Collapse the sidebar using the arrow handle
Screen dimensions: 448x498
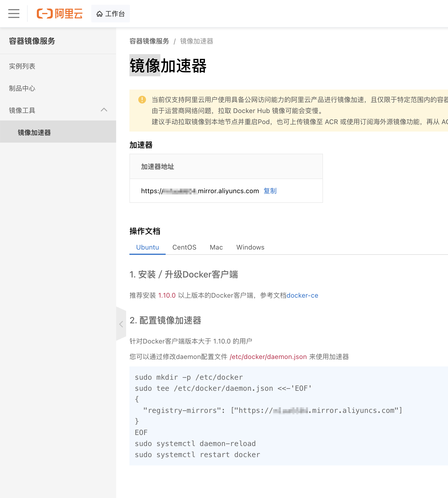[121, 324]
